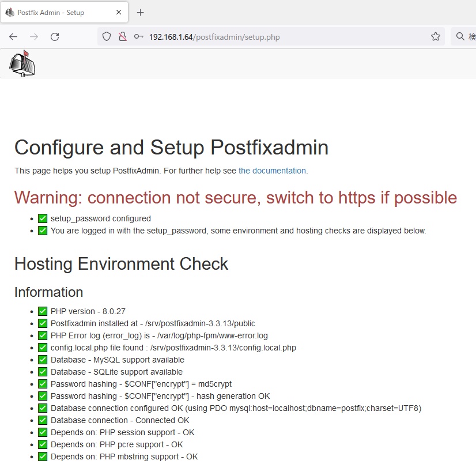This screenshot has width=476, height=464.
Task: Click the PDO mysql connection string text
Action: pos(325,409)
